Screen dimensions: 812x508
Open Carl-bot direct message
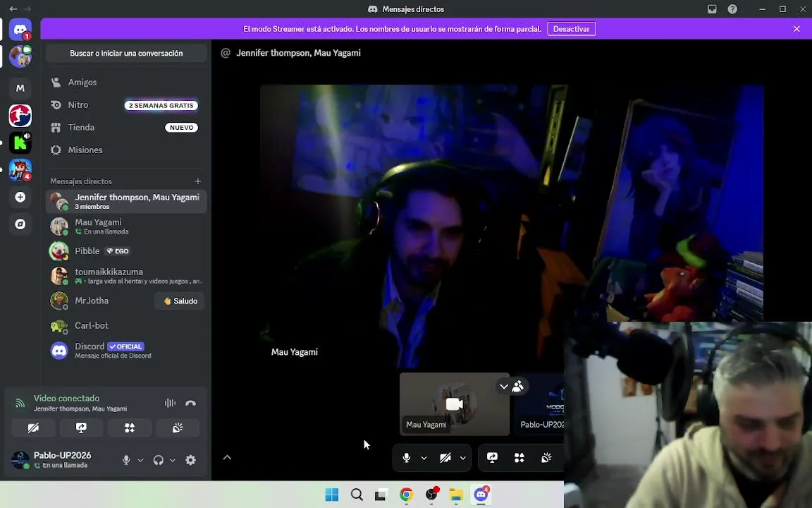(126, 325)
